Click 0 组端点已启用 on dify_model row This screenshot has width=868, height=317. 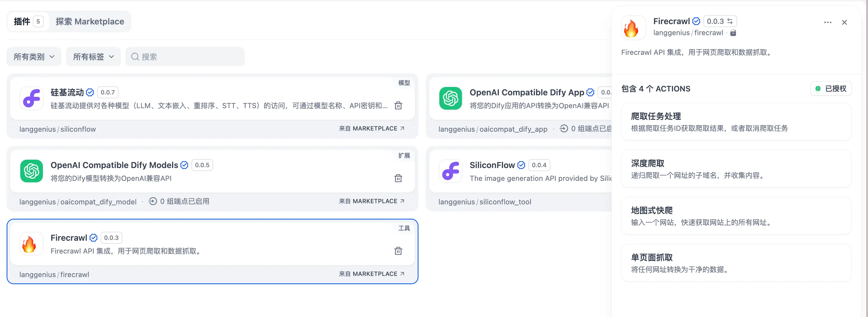(x=185, y=201)
